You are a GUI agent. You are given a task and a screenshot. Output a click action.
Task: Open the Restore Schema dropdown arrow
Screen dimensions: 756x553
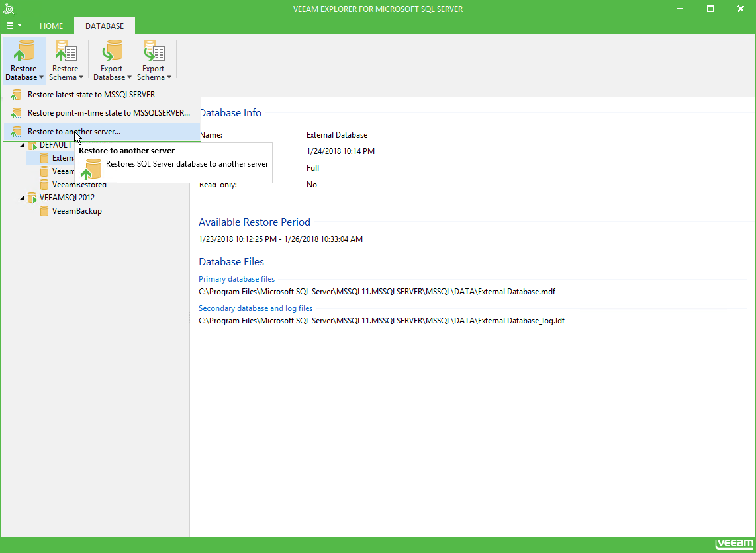pyautogui.click(x=81, y=77)
